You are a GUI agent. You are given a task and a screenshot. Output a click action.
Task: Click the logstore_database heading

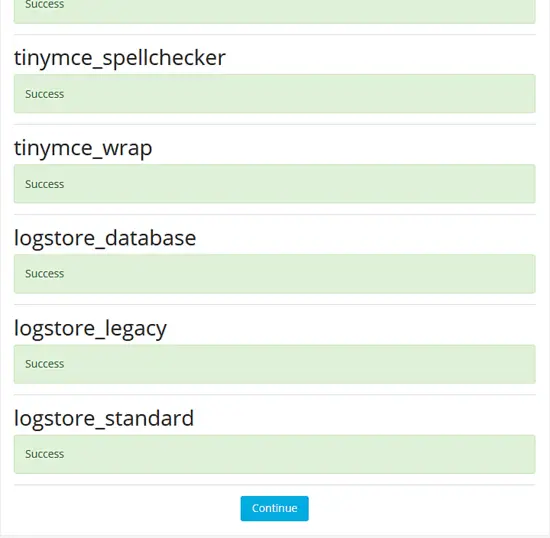[105, 238]
